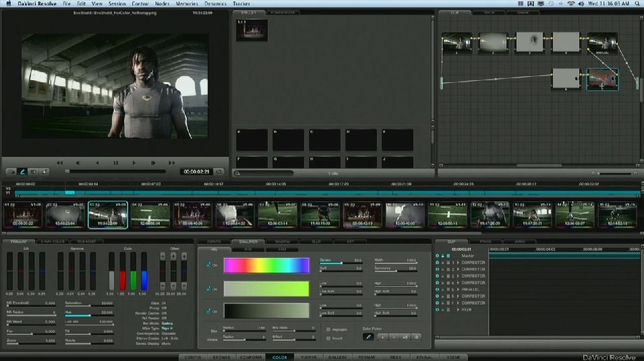Click the play forward button
Viewport: 644px width, 361px height.
pyautogui.click(x=134, y=163)
